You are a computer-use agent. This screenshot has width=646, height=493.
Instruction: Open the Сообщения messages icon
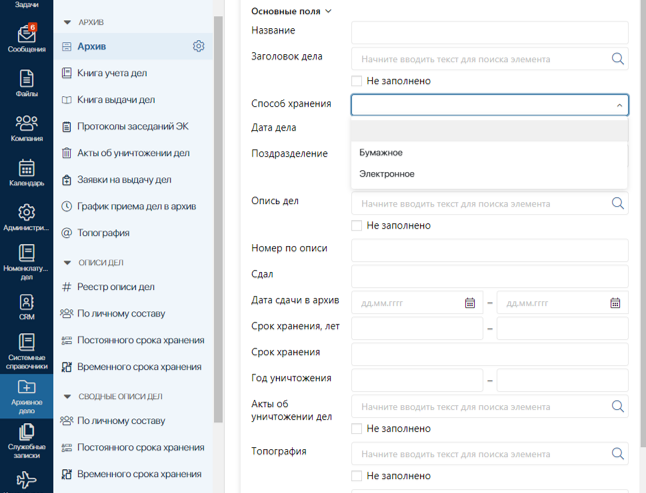[x=26, y=38]
